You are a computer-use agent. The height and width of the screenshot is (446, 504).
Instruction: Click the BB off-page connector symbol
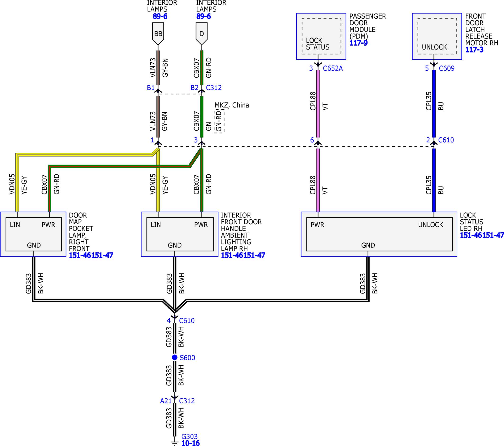point(158,34)
